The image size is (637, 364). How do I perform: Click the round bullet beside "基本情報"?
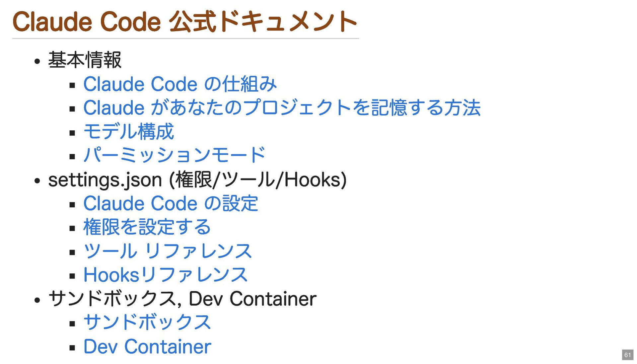[37, 61]
